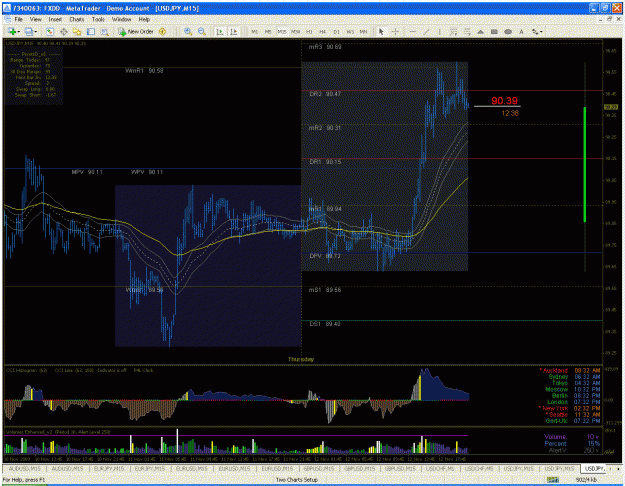Toggle Expert Advisors on or off
The image size is (625, 486).
pyautogui.click(x=162, y=31)
